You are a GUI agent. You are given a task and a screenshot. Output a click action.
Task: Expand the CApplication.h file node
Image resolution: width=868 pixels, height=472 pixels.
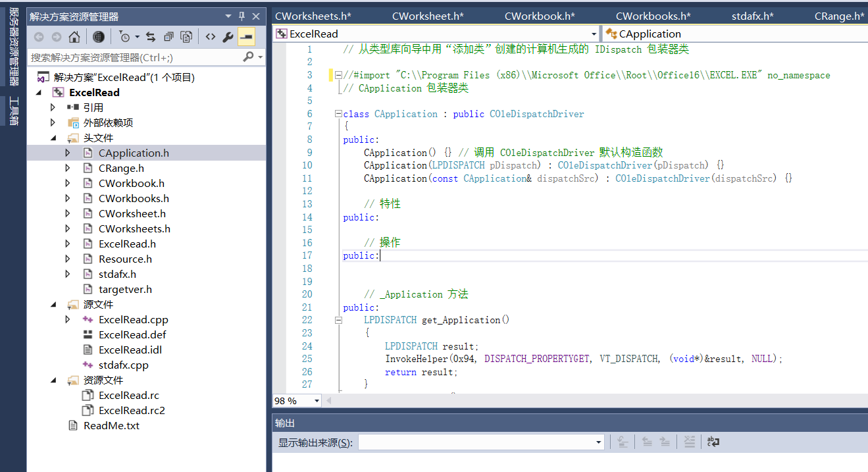68,153
